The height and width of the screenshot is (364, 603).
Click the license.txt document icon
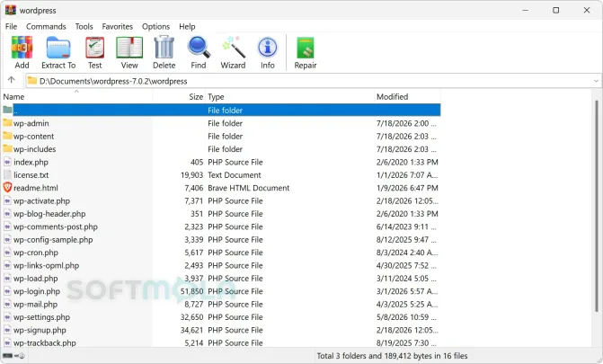[7, 174]
